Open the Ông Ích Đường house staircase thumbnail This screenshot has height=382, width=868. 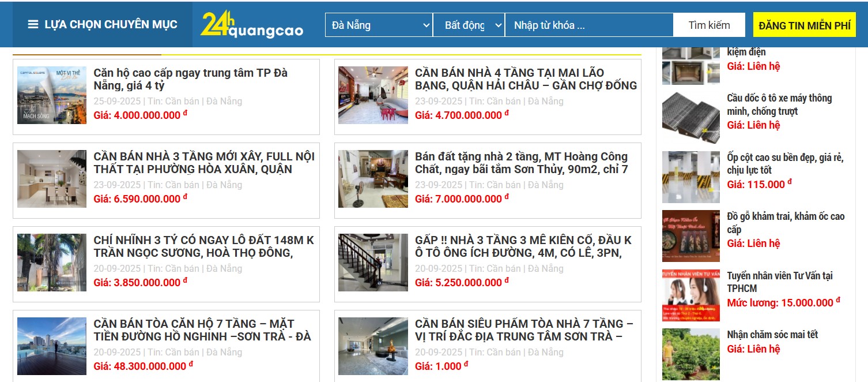(x=373, y=263)
